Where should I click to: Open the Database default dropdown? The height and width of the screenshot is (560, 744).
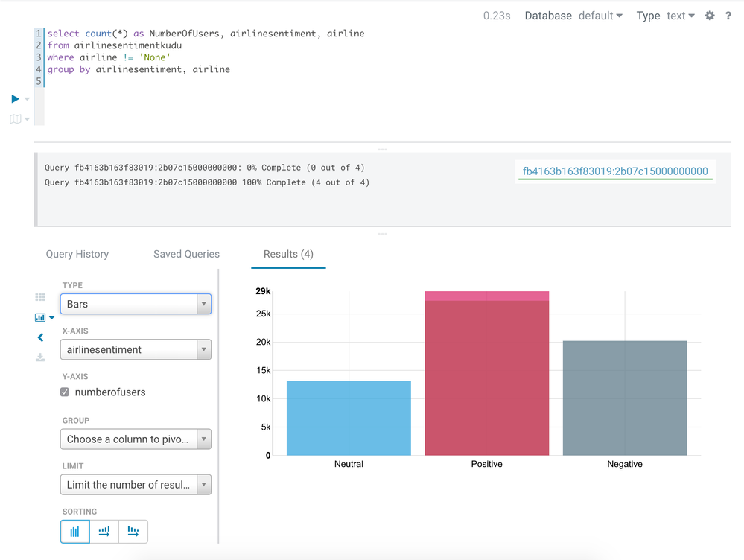tap(600, 16)
